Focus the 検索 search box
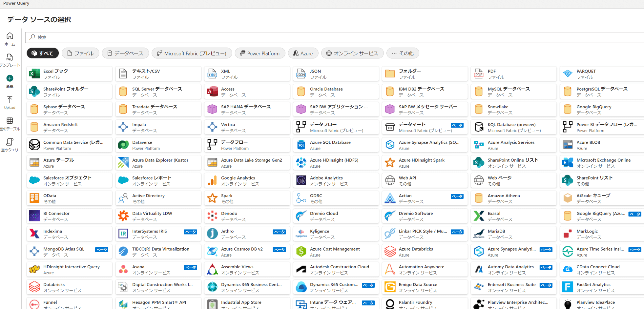This screenshot has width=644, height=309. [335, 37]
